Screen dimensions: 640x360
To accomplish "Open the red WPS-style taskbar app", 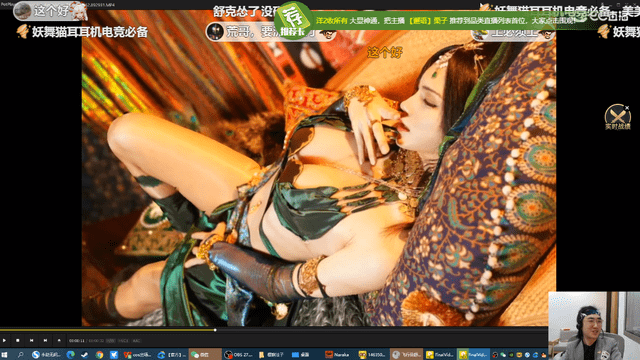I will (x=138, y=355).
